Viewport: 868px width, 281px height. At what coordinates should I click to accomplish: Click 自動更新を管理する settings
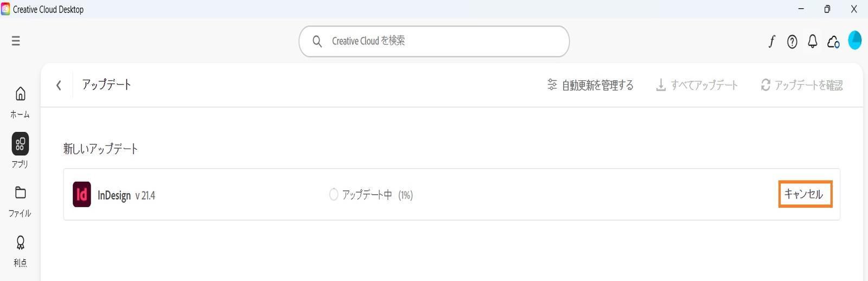(x=590, y=85)
